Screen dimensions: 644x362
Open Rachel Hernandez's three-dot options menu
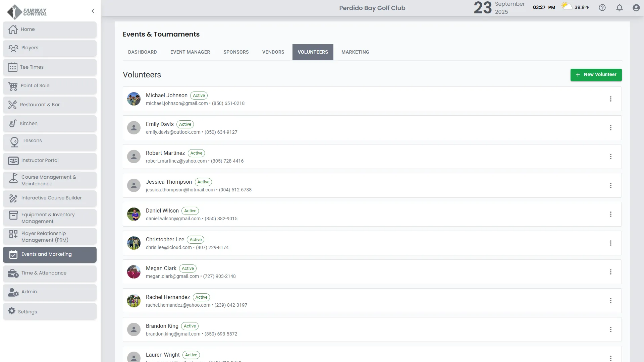[610, 301]
